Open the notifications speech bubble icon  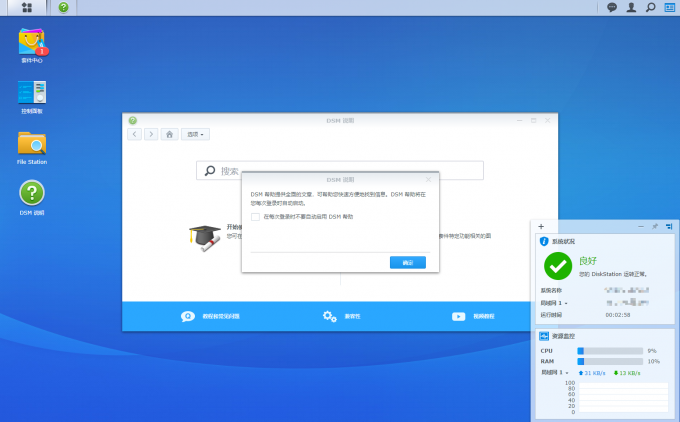(612, 7)
